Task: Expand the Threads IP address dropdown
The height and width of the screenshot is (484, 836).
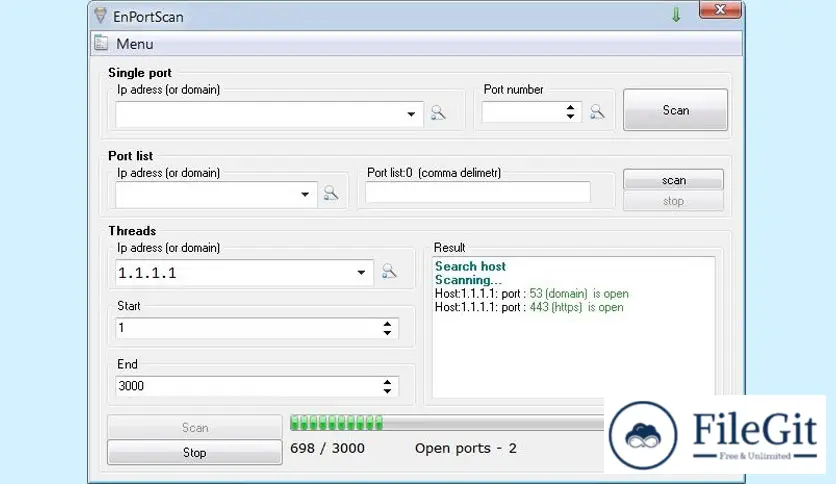Action: (361, 272)
